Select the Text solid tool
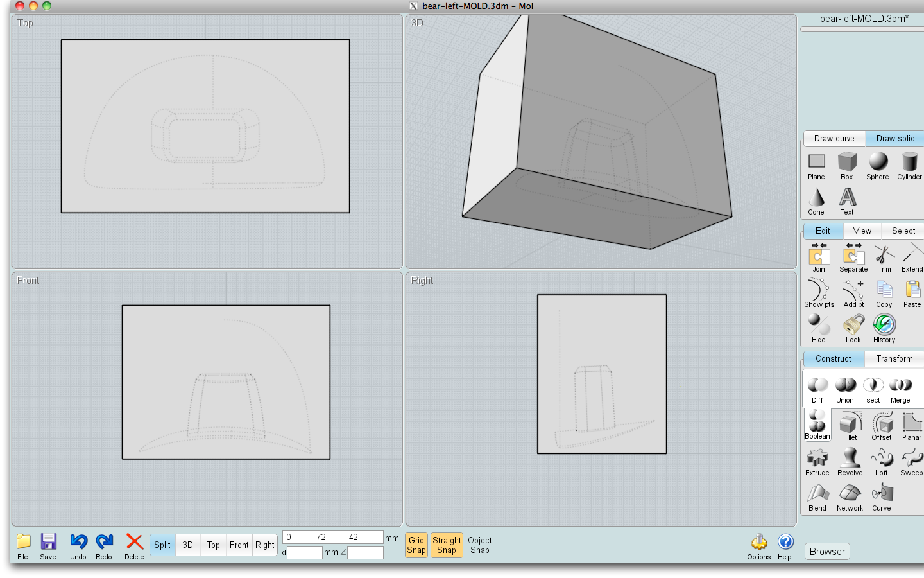 coord(847,202)
